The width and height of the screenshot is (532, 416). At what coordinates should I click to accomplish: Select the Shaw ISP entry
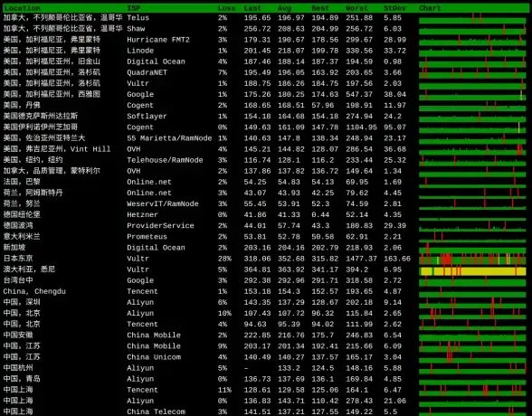click(136, 28)
